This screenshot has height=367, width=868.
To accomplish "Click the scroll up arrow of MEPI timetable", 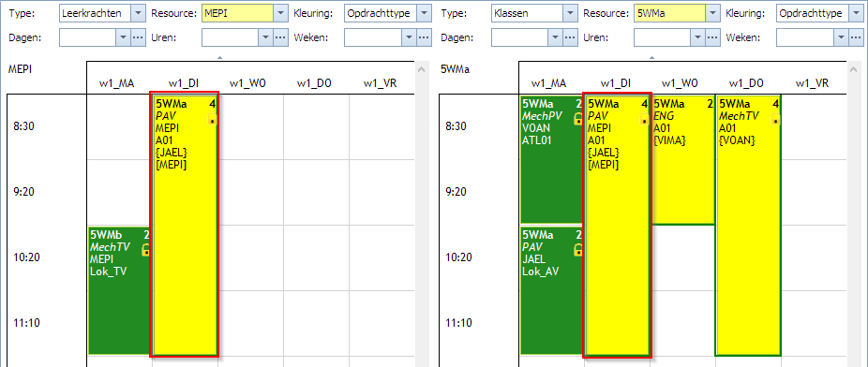I will [x=422, y=69].
